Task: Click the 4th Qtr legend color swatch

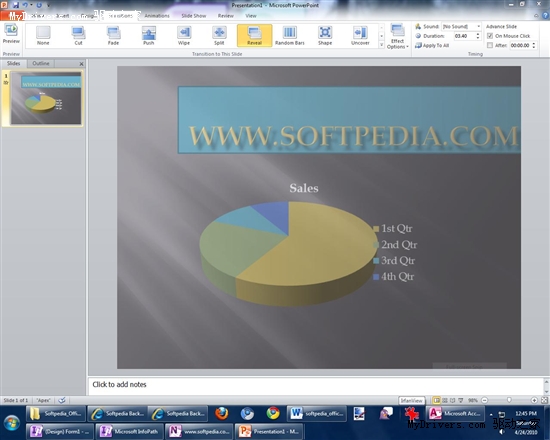Action: click(376, 277)
